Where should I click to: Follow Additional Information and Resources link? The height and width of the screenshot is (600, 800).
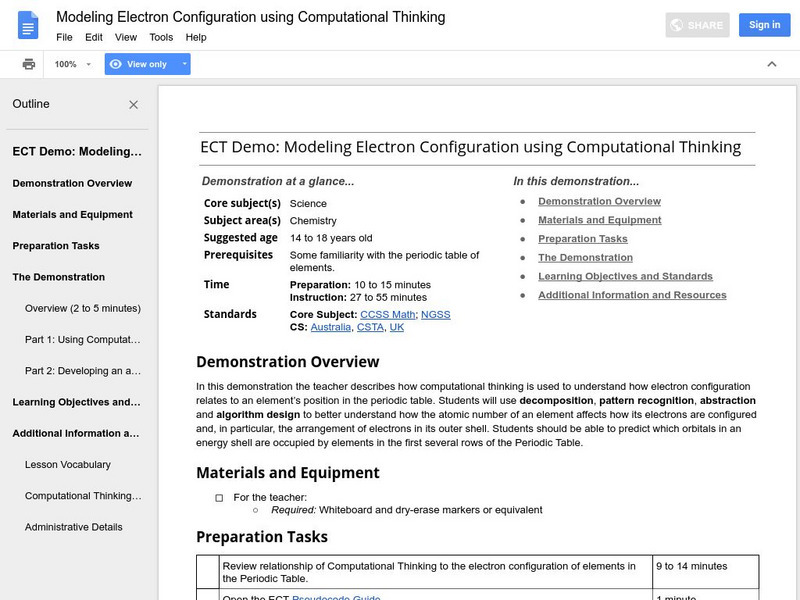632,295
